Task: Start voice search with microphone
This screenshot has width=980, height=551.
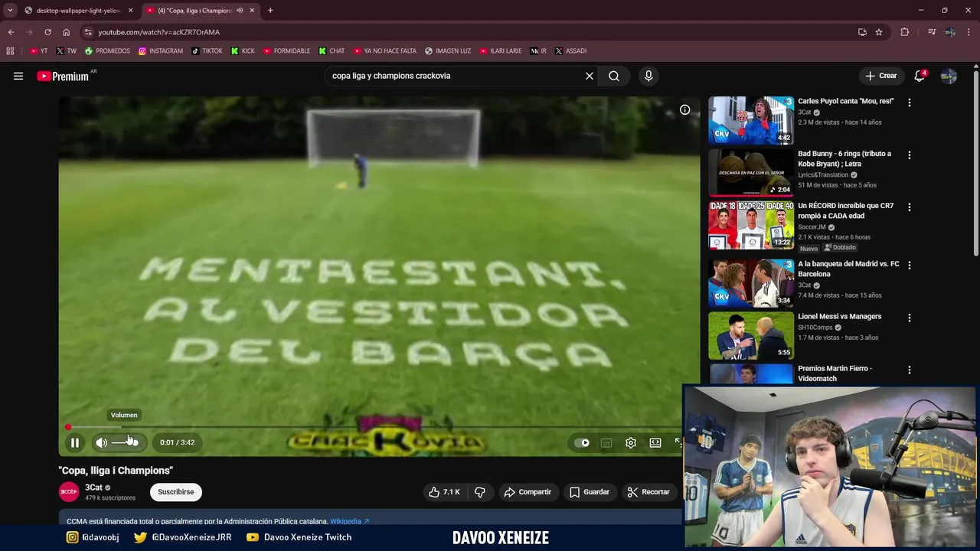Action: pos(648,76)
